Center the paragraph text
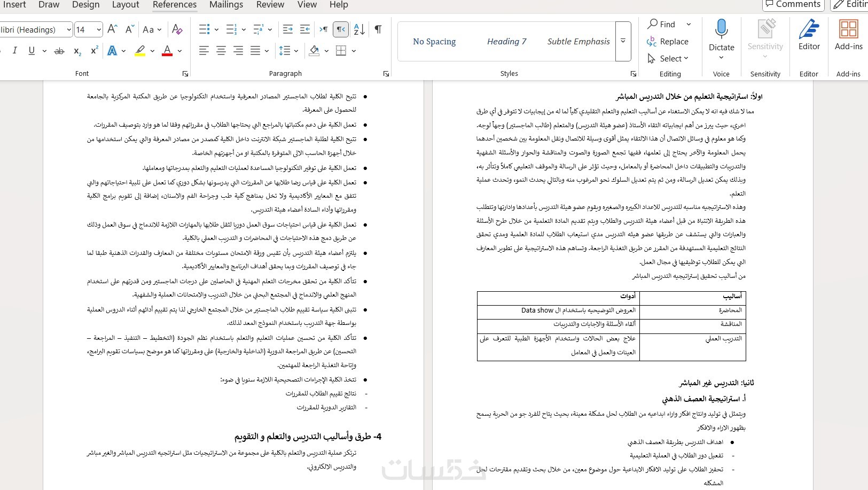The image size is (868, 490). point(221,51)
